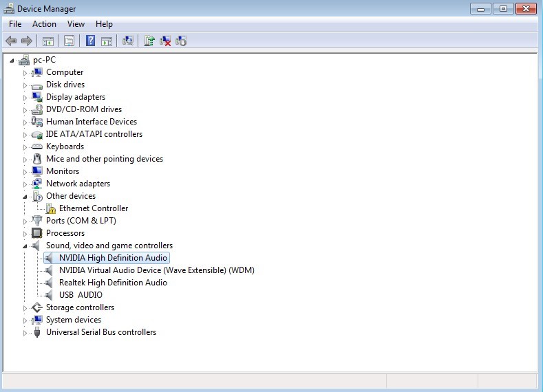
Task: Click the Storage controllers icon
Action: [x=36, y=307]
